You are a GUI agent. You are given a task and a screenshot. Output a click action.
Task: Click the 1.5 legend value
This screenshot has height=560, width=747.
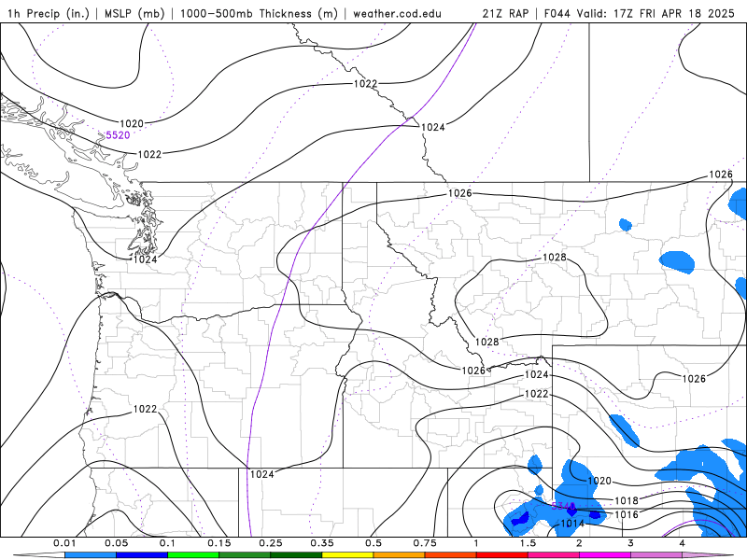point(528,543)
